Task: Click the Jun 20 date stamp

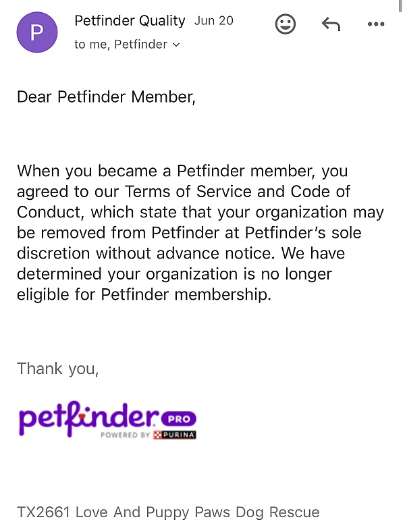Action: point(214,21)
